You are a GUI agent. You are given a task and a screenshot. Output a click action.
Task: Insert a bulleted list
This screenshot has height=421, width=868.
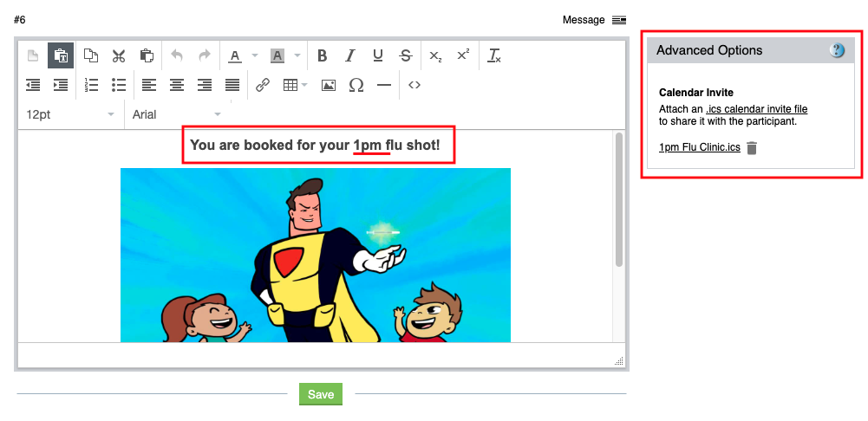click(x=119, y=85)
